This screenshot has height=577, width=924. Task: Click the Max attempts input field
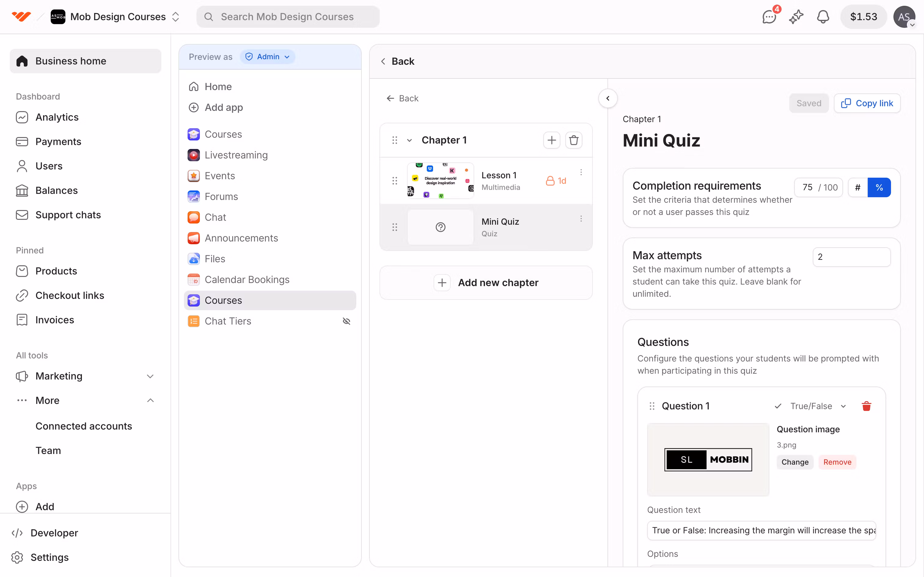[852, 257]
